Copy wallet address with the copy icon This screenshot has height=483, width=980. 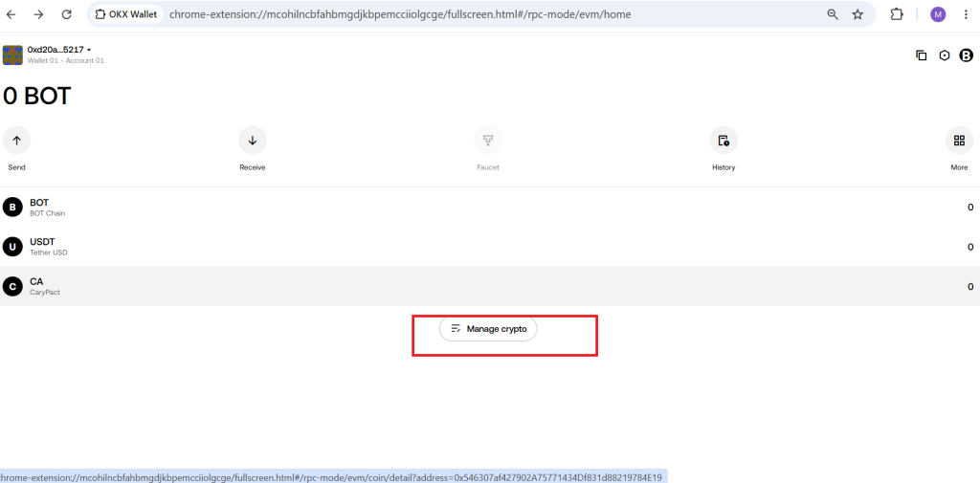point(922,55)
